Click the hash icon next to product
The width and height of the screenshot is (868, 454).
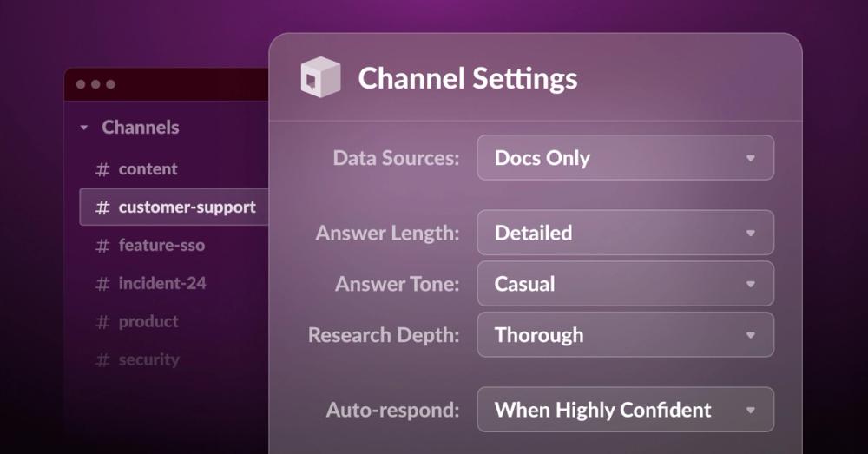(102, 322)
